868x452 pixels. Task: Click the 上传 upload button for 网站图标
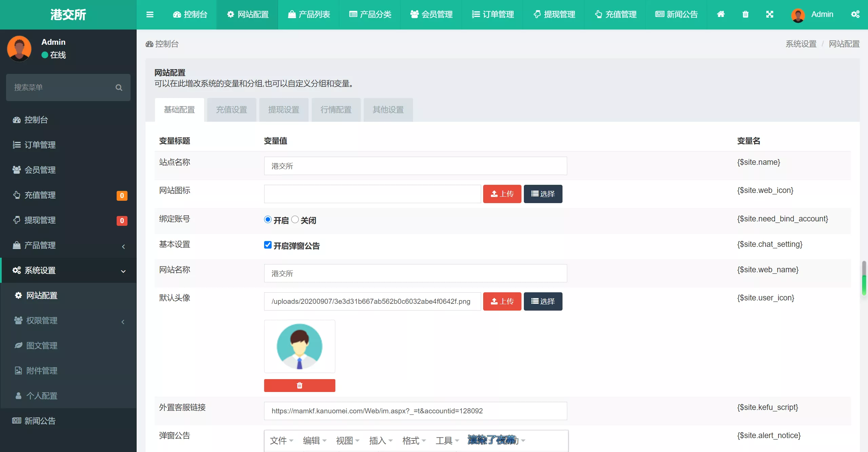pos(502,194)
